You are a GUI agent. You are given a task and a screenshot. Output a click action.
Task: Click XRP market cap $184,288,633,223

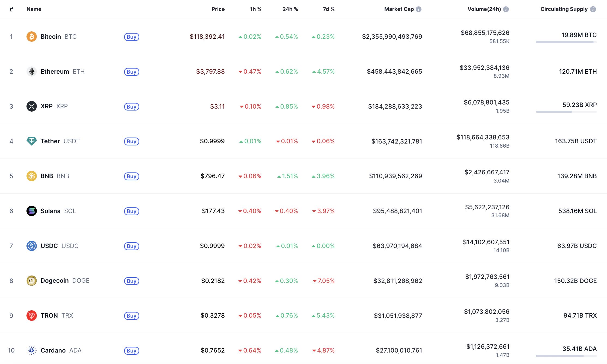click(395, 106)
